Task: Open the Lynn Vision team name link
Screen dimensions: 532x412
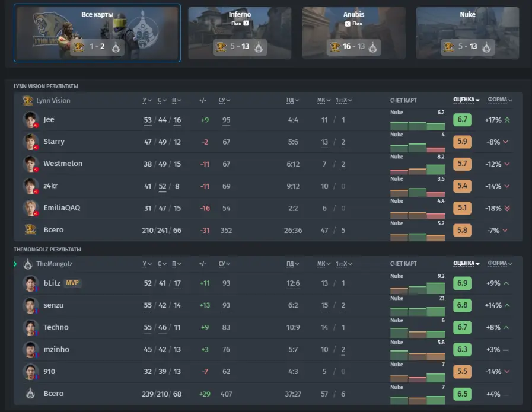Action: [53, 100]
